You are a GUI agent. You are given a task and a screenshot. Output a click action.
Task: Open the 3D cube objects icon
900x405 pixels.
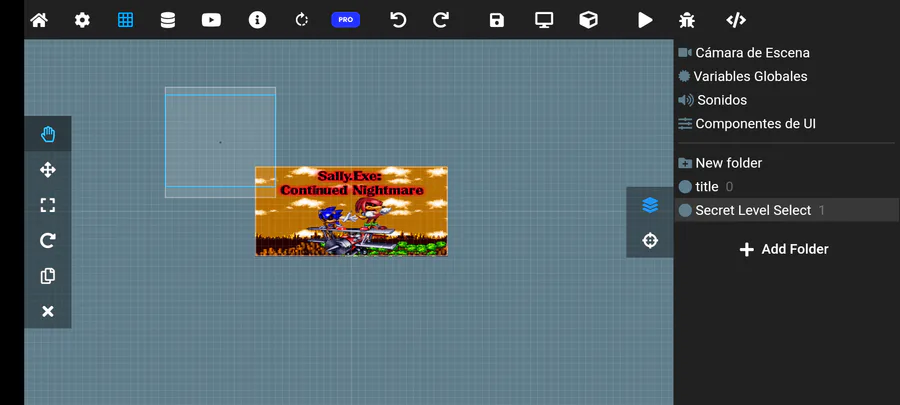click(588, 20)
